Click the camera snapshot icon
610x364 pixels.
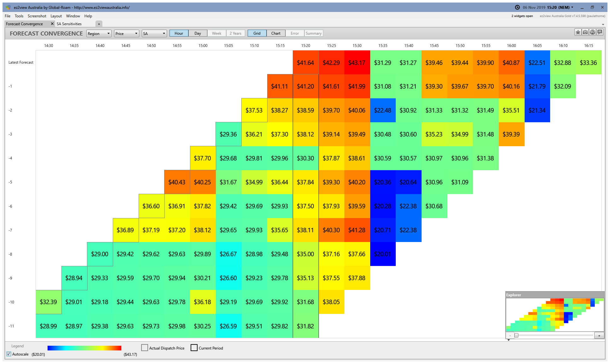coord(585,32)
